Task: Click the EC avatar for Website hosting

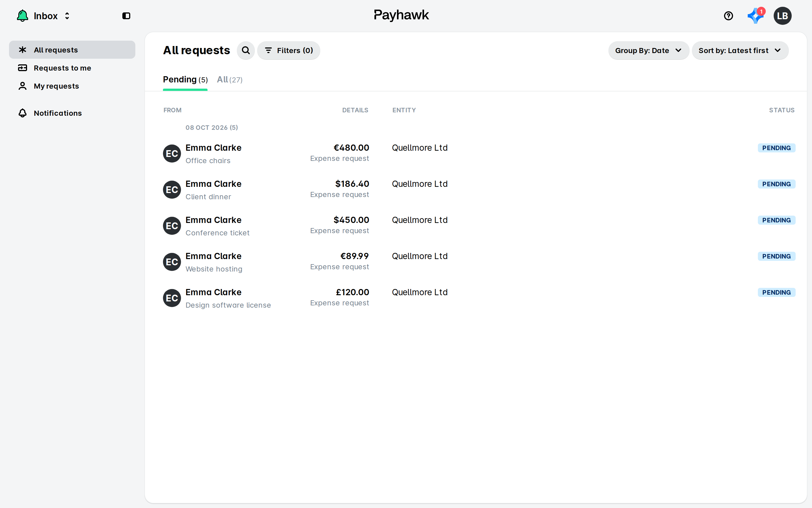Action: point(172,262)
